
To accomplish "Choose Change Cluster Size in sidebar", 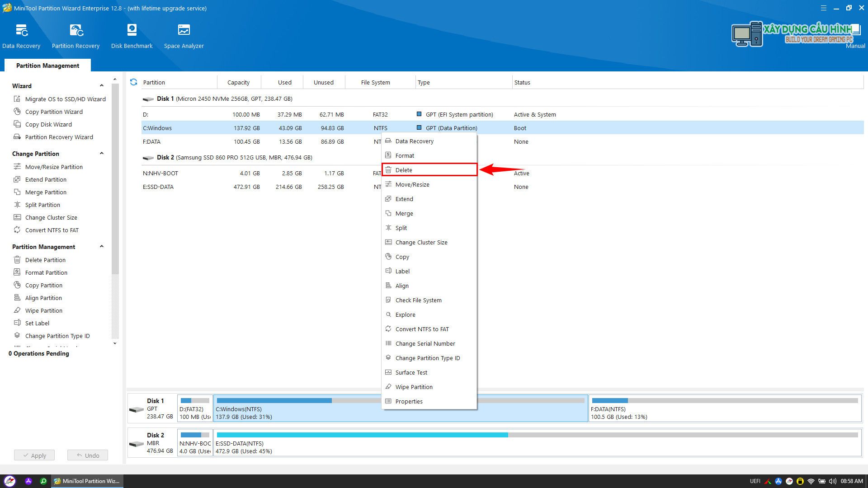I will coord(46,217).
